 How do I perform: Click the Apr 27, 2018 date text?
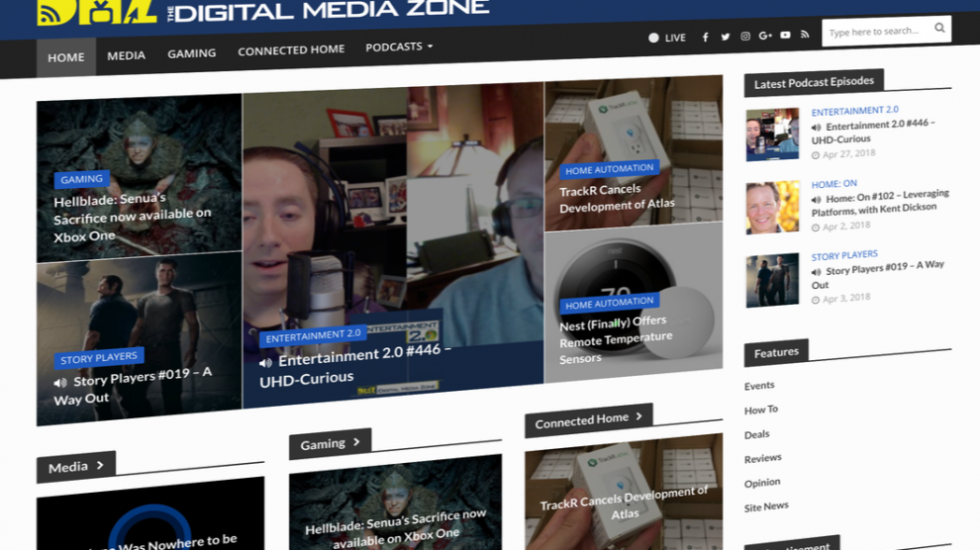coord(848,153)
